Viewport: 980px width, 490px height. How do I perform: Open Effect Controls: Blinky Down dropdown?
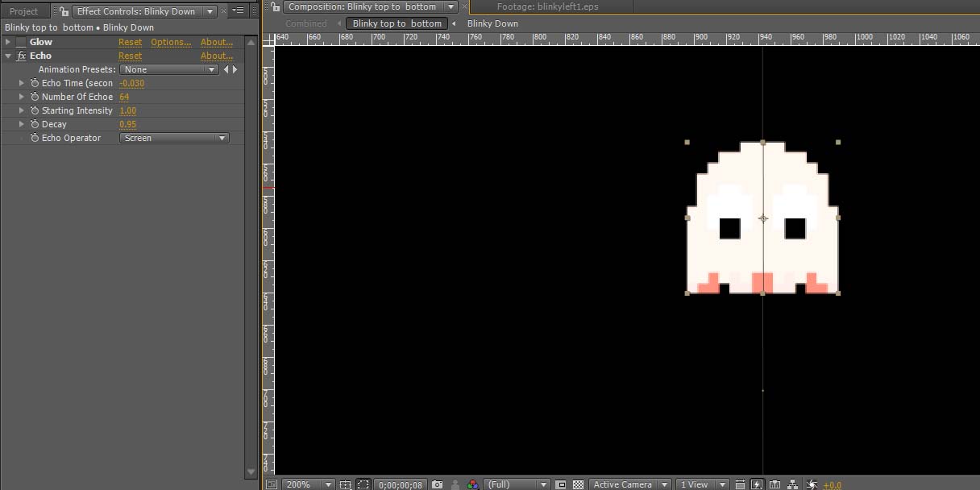pyautogui.click(x=210, y=11)
